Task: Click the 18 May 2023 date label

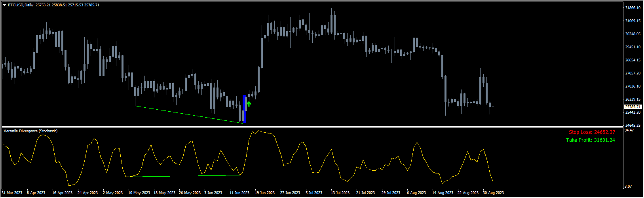Action: click(x=164, y=193)
